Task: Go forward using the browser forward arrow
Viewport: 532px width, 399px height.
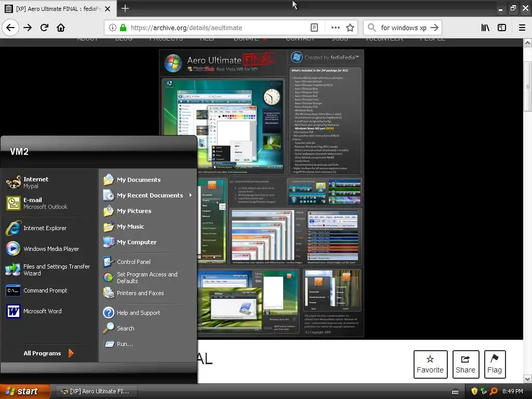Action: point(28,28)
